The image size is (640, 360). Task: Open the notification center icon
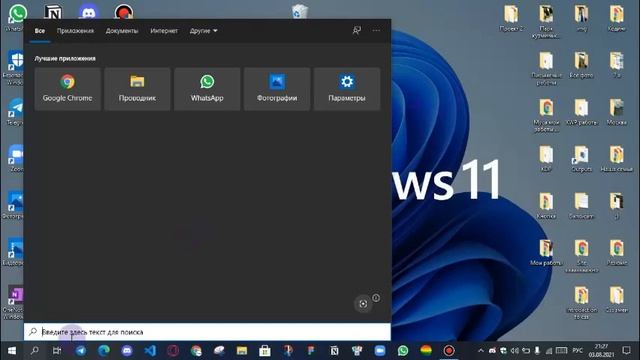point(627,351)
